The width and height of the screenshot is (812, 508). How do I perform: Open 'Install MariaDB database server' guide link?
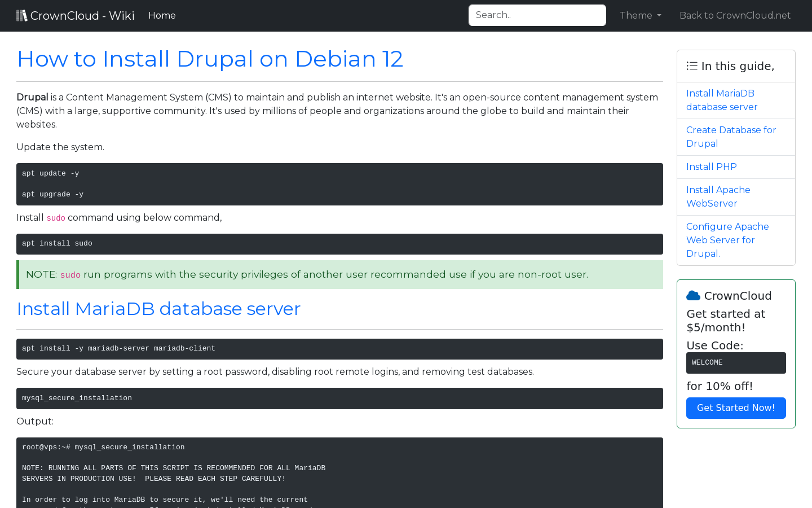(722, 100)
